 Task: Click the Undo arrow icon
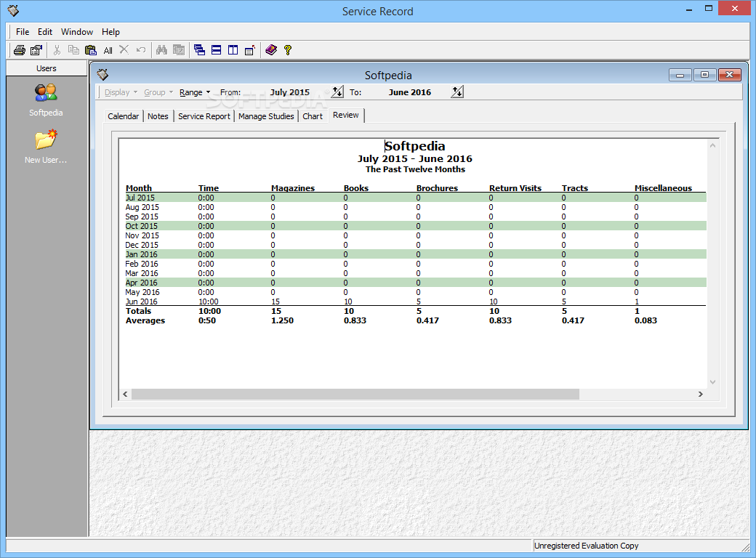[x=141, y=49]
